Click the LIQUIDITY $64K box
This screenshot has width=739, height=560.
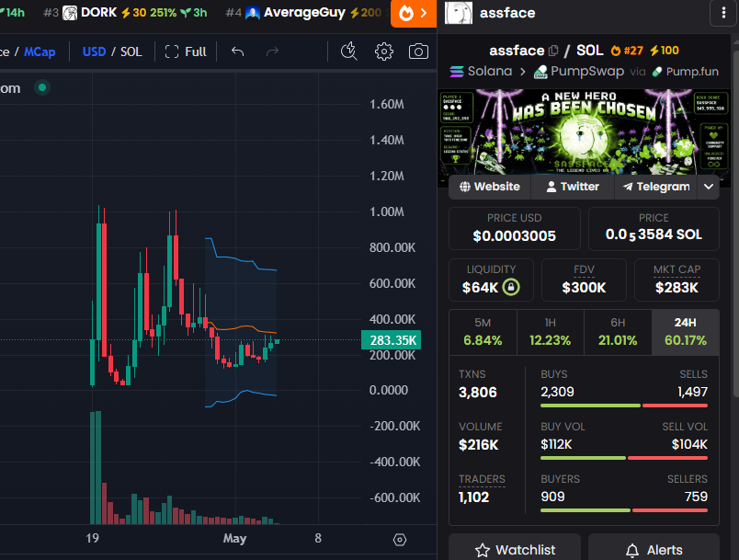click(491, 280)
